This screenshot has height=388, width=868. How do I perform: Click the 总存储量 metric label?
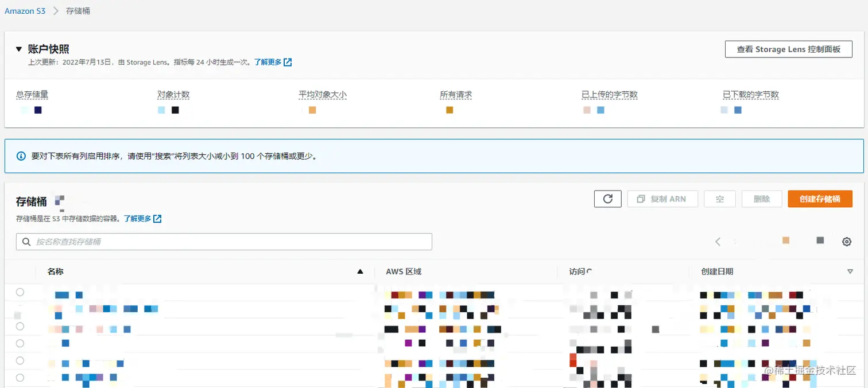click(x=32, y=95)
